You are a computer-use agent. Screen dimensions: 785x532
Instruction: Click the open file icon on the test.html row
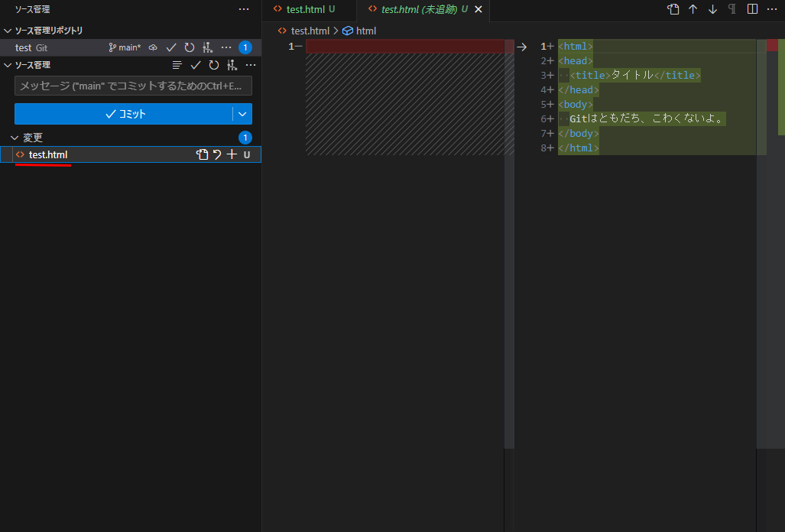point(203,154)
